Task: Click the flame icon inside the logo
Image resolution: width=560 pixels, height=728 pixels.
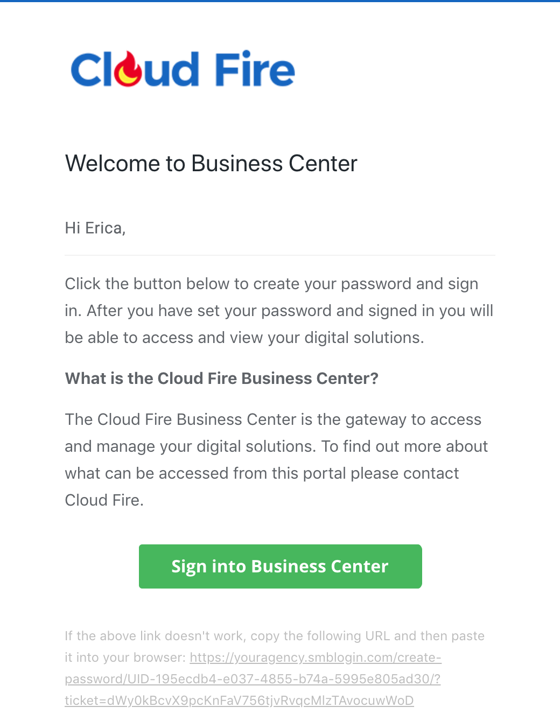Action: point(129,69)
